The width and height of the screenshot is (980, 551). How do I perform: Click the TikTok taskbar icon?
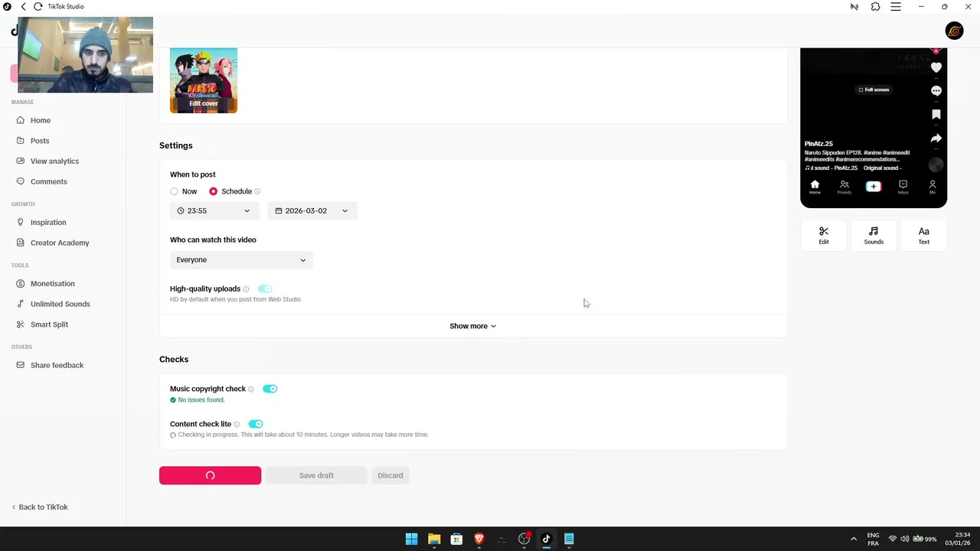click(546, 539)
